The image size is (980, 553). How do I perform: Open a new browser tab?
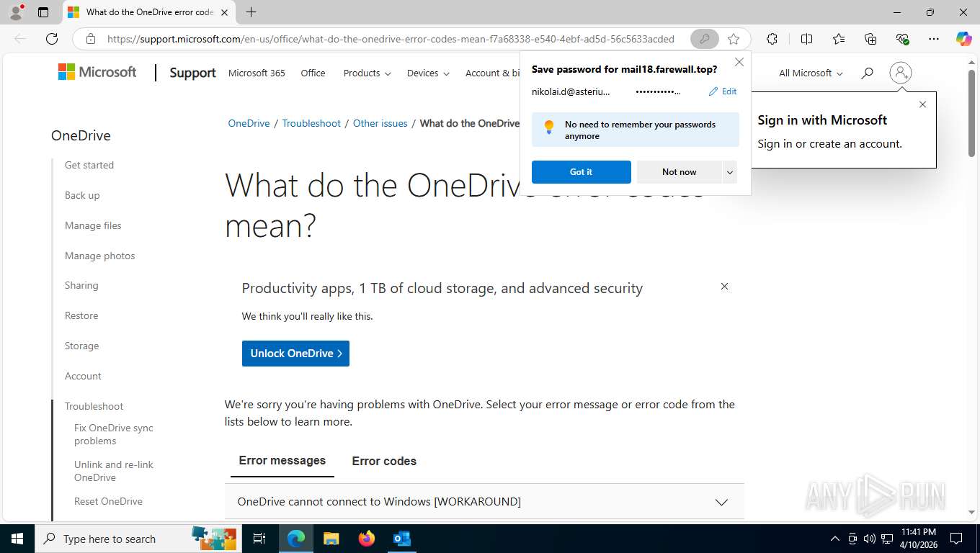pyautogui.click(x=251, y=12)
